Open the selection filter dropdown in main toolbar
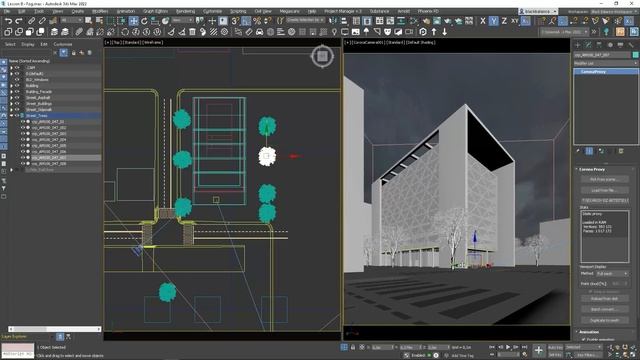Image resolution: width=640 pixels, height=360 pixels. pos(71,20)
